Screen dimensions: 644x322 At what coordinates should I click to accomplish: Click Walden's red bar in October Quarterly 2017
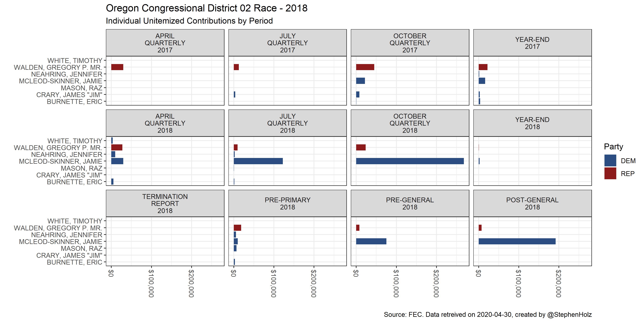point(365,67)
